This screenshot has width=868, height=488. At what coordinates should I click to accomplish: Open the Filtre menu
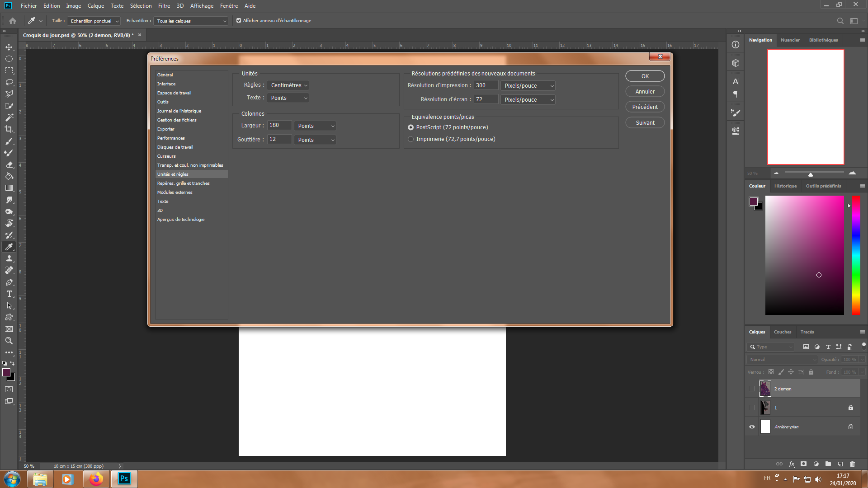[164, 6]
